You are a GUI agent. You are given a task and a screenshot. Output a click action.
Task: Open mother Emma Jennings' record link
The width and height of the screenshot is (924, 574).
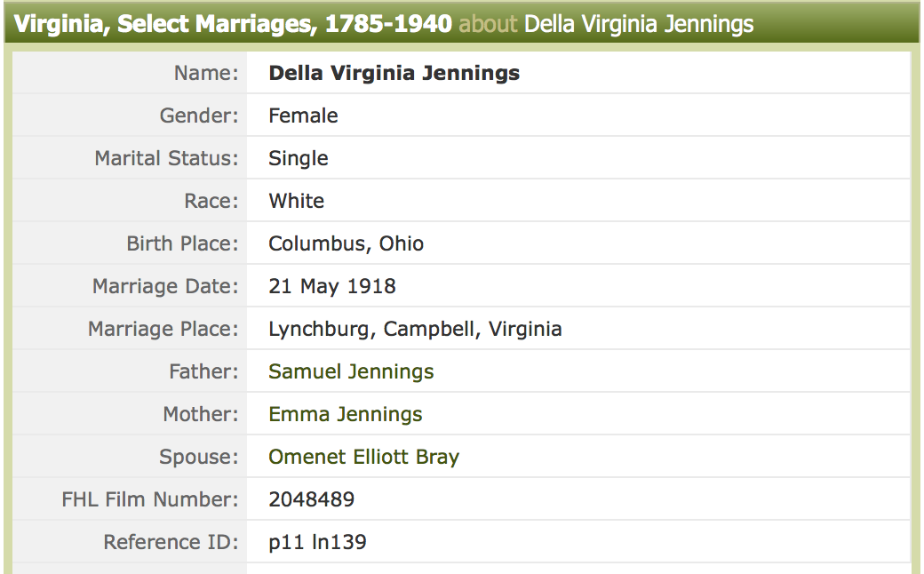[346, 414]
